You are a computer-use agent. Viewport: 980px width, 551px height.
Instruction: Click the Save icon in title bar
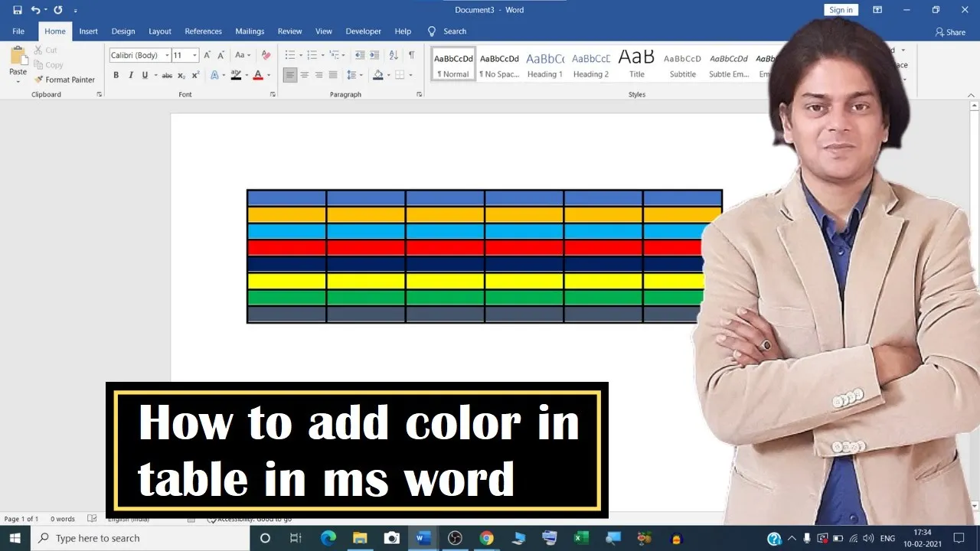tap(18, 10)
